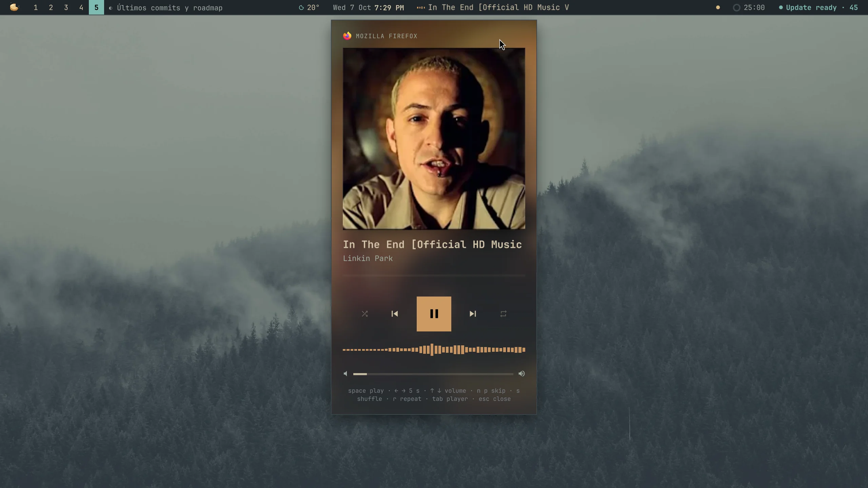The width and height of the screenshot is (868, 488).
Task: Click the keyboard shortcuts hint text
Action: point(434,395)
